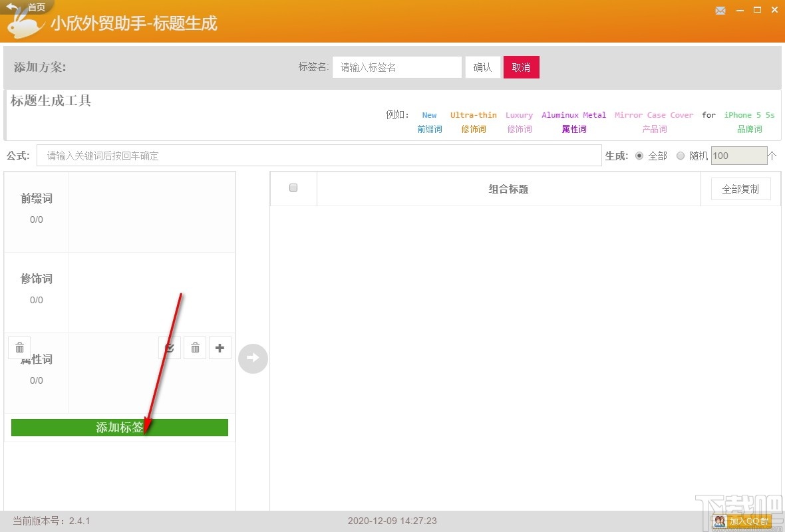Select the 修饰词 tag row
The image size is (785, 532).
pyautogui.click(x=120, y=293)
